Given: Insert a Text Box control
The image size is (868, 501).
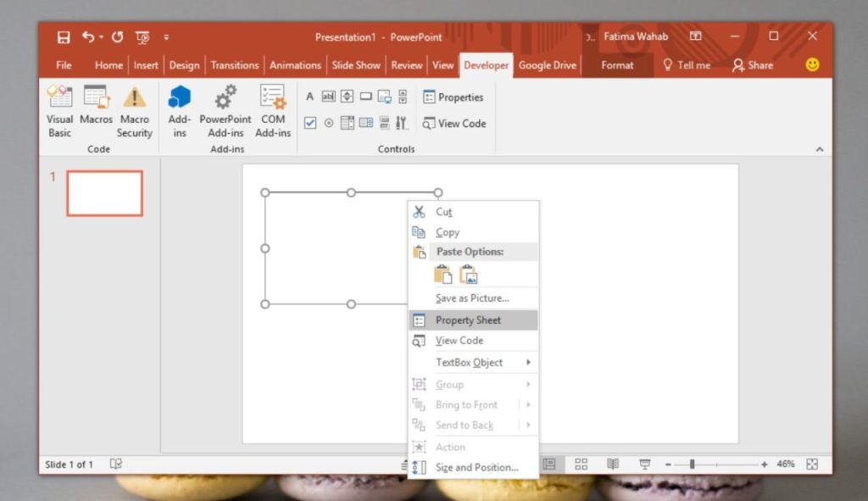Looking at the screenshot, I should pyautogui.click(x=328, y=96).
